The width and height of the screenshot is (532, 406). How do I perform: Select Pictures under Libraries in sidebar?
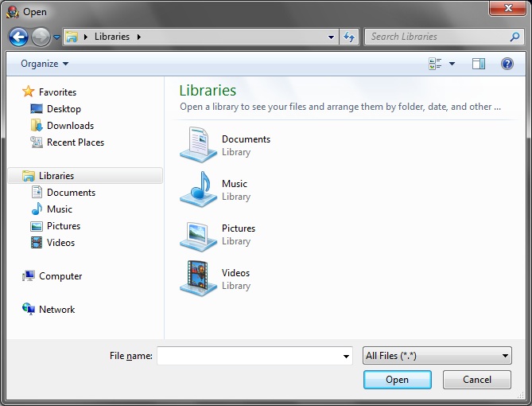64,226
